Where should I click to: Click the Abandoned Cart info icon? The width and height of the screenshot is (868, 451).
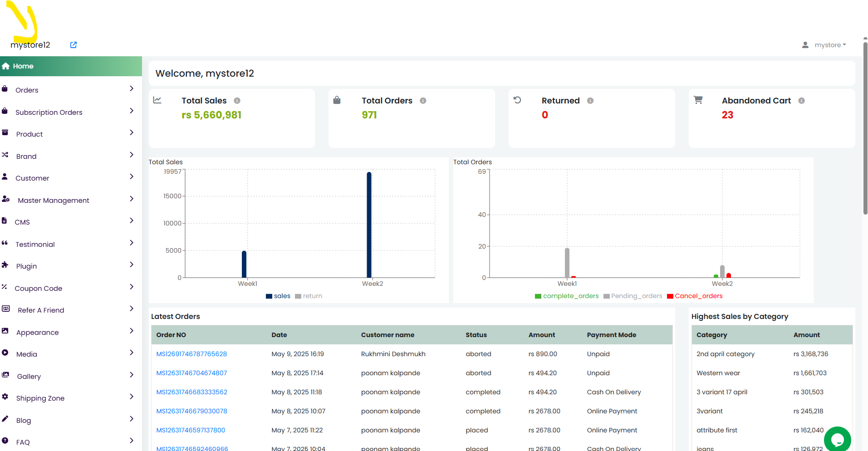(x=802, y=101)
